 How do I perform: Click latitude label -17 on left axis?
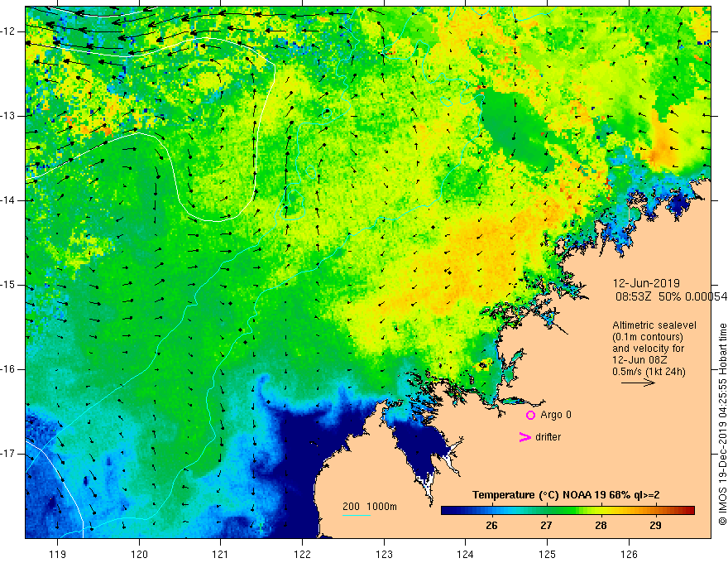point(9,454)
